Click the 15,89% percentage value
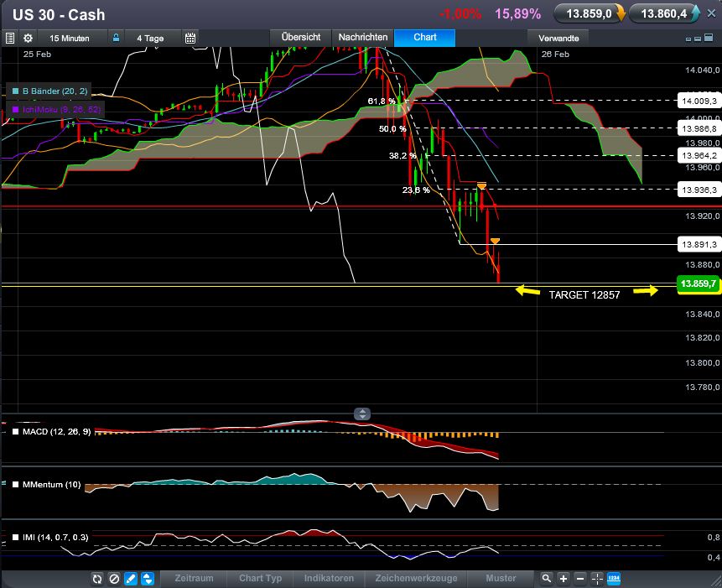This screenshot has height=588, width=722. click(518, 13)
